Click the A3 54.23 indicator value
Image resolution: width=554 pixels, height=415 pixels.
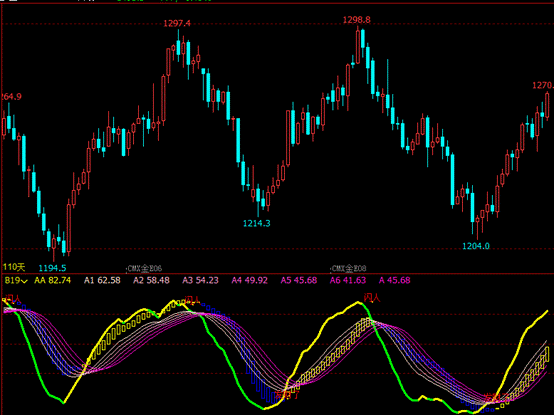[200, 280]
